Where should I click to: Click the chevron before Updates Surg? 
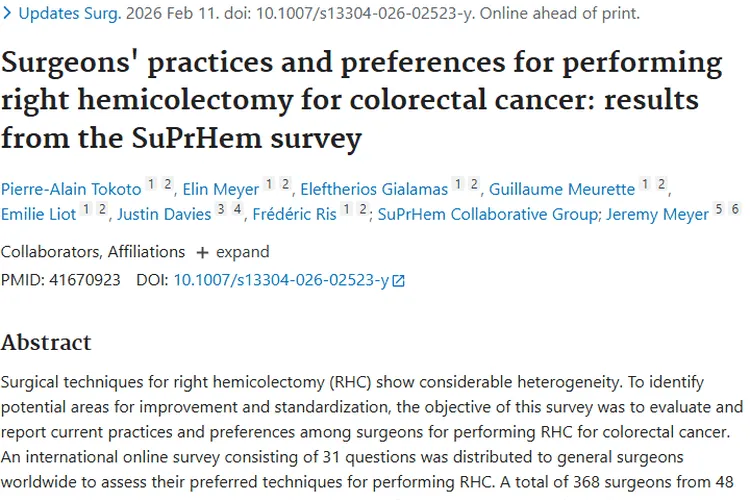[x=7, y=14]
